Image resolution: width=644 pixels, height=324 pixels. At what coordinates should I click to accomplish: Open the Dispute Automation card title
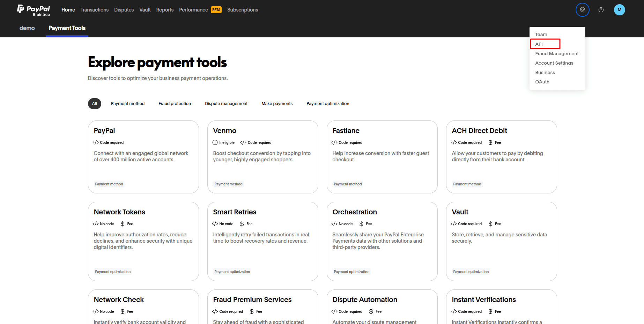(365, 300)
